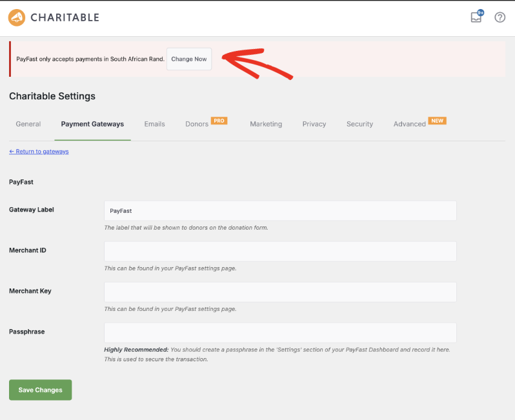Focus the Passphrase input field
The height and width of the screenshot is (420, 515).
[280, 333]
